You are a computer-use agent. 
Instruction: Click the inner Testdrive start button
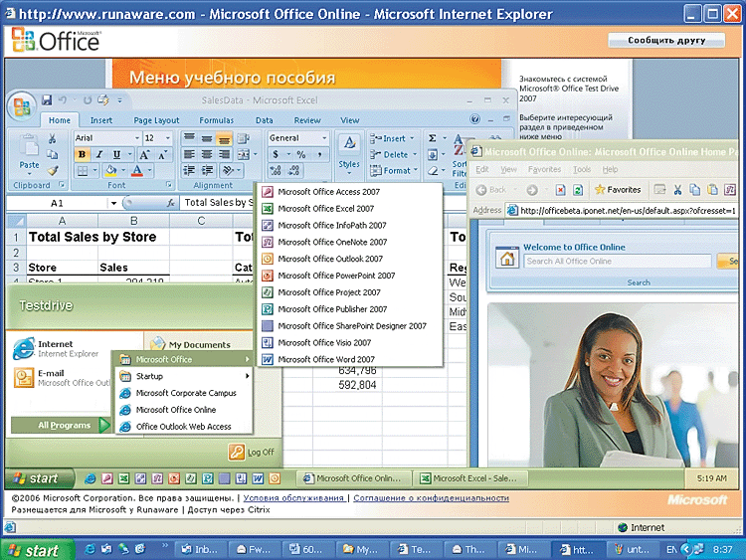click(40, 478)
